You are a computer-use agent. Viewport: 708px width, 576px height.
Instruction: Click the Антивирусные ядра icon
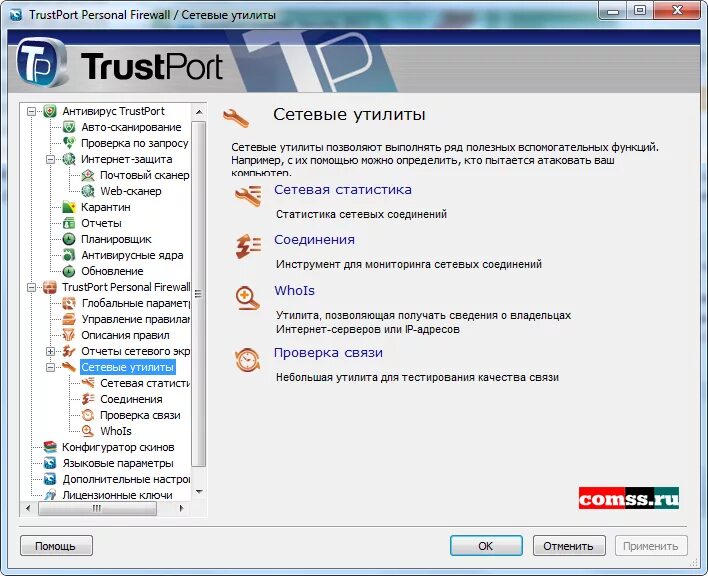click(x=69, y=255)
